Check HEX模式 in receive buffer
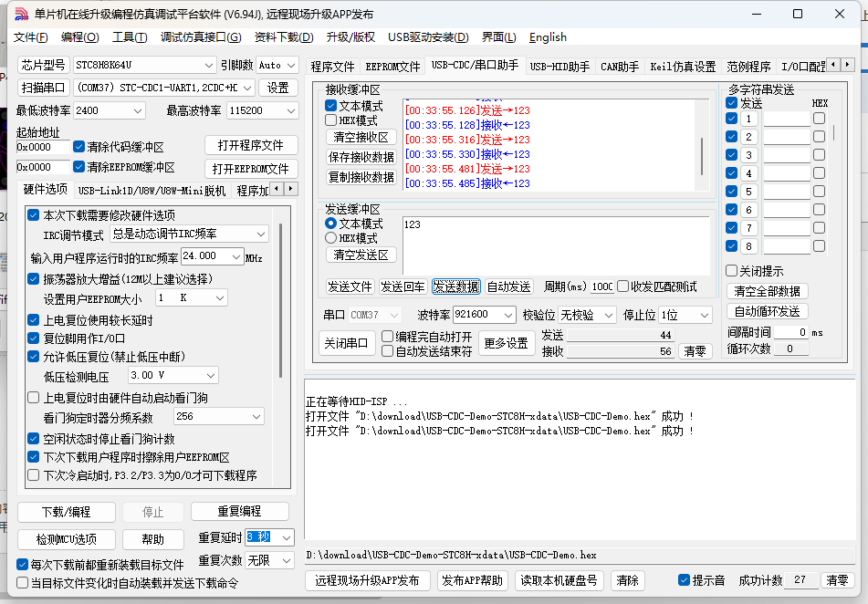The image size is (868, 604). (x=331, y=120)
